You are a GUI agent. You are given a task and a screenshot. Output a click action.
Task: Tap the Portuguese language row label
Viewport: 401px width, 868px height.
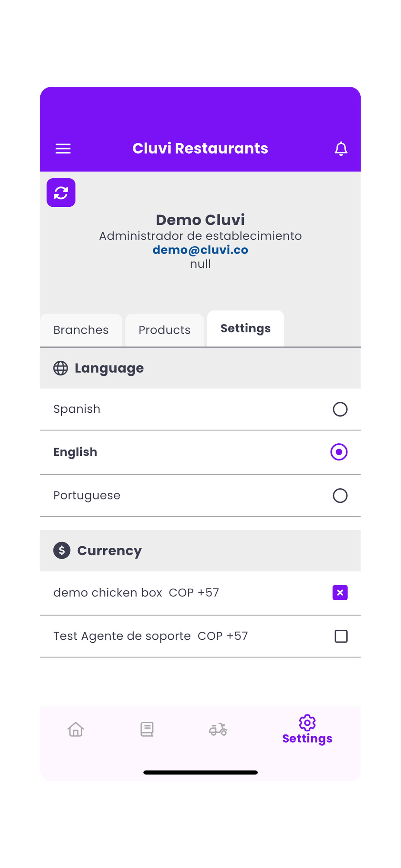point(87,496)
